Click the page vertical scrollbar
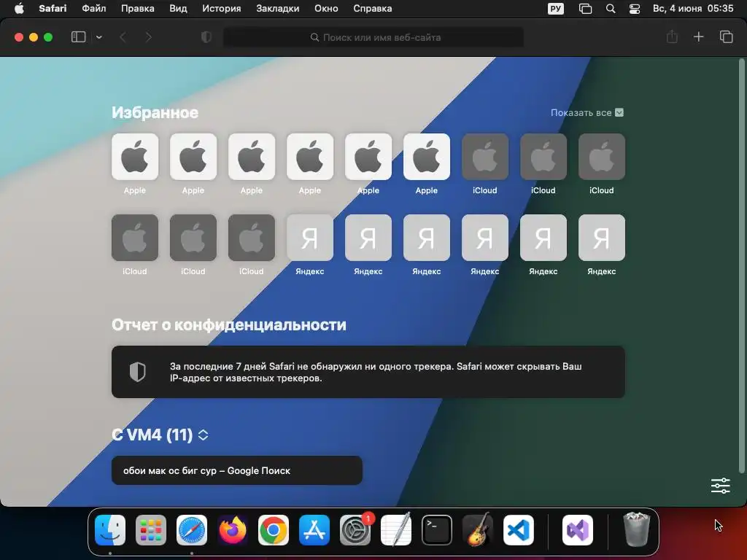 tap(741, 265)
